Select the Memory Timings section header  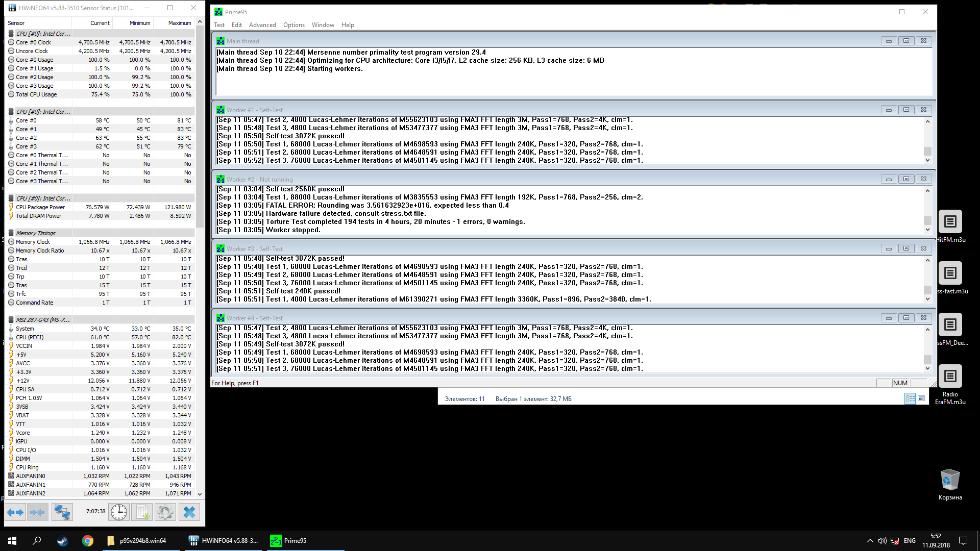pyautogui.click(x=36, y=233)
